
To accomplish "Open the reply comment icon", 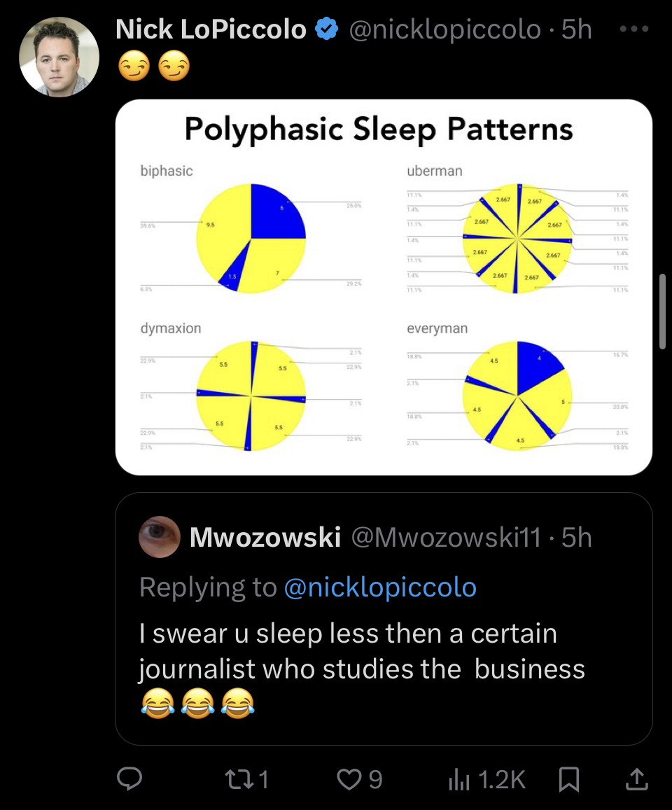I will coord(129,779).
